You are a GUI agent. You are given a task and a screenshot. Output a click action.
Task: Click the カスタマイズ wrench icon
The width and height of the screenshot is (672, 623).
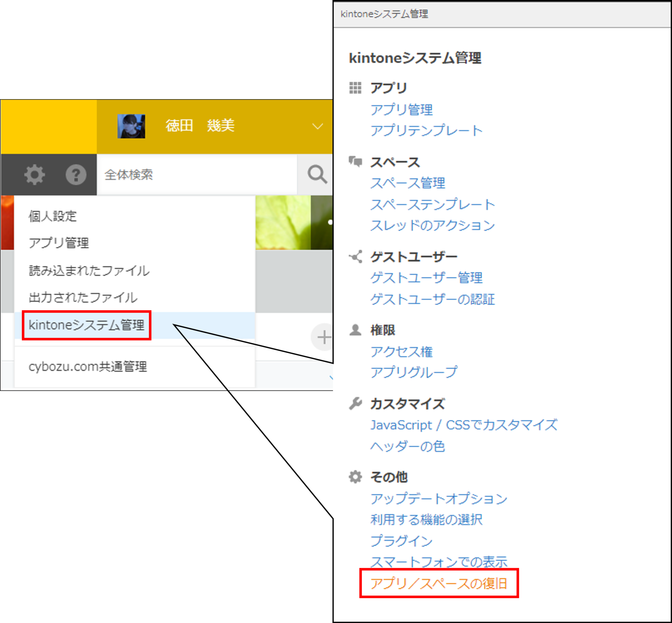355,403
